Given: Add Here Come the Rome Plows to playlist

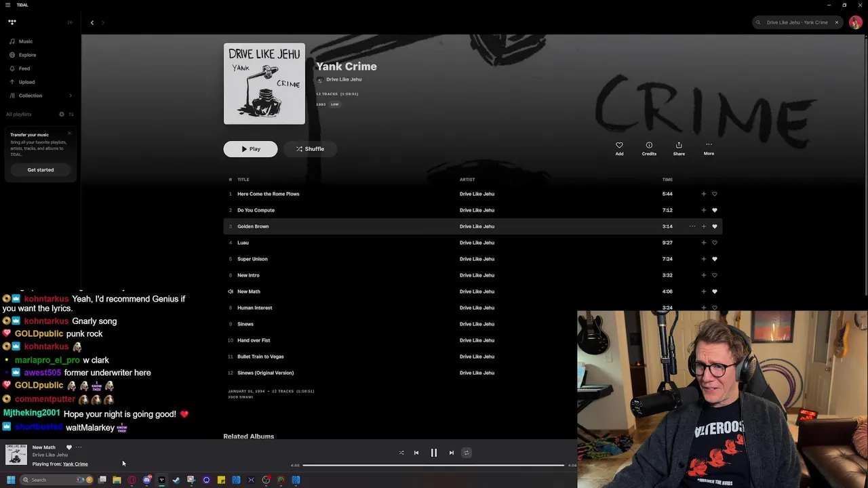Looking at the screenshot, I should pos(704,194).
